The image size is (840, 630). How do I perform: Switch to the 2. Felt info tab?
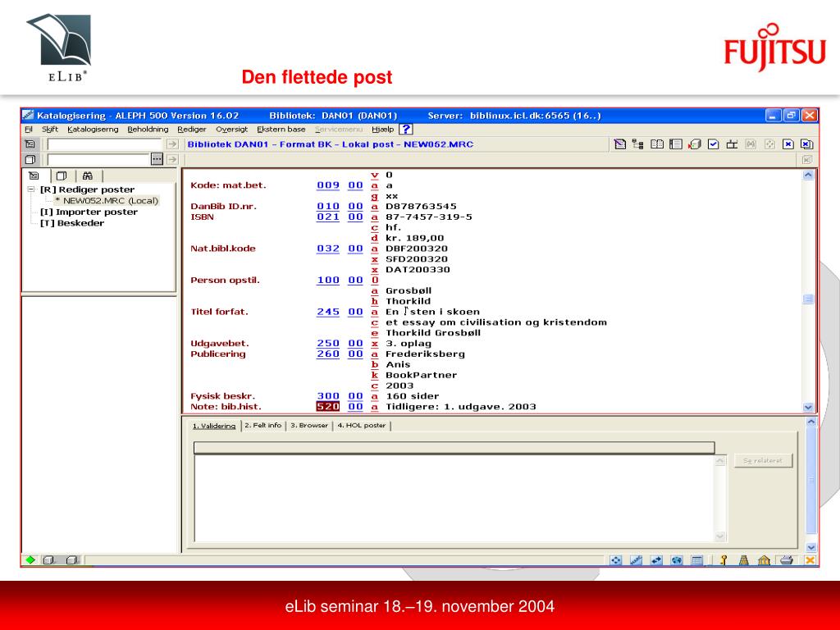263,426
